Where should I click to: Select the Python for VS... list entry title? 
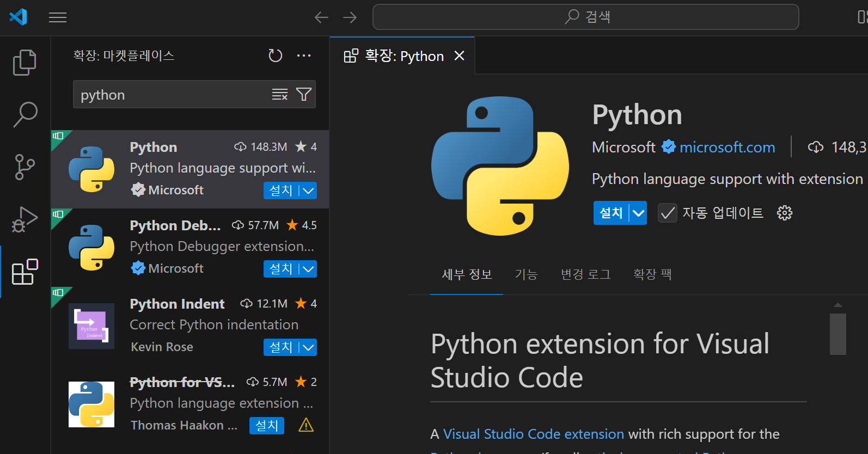[182, 382]
